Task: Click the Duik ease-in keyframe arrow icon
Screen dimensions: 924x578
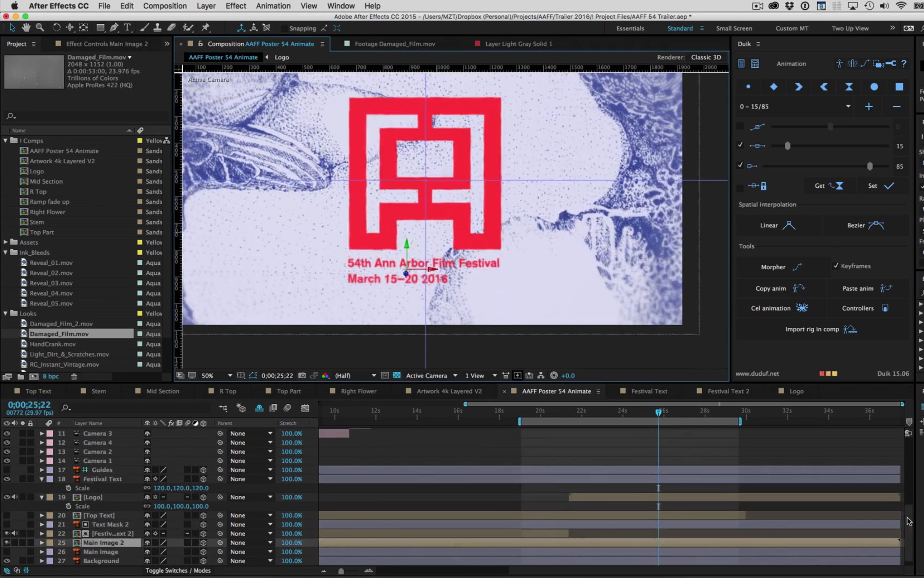Action: [x=798, y=87]
